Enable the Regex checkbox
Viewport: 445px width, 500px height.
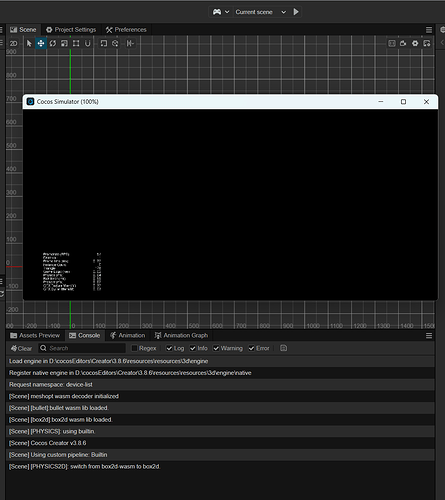tap(134, 348)
